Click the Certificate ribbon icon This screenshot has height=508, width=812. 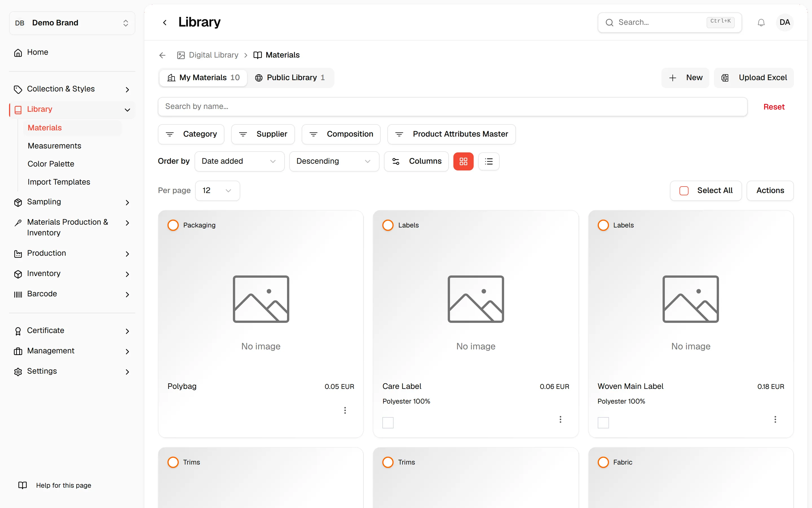pos(18,331)
